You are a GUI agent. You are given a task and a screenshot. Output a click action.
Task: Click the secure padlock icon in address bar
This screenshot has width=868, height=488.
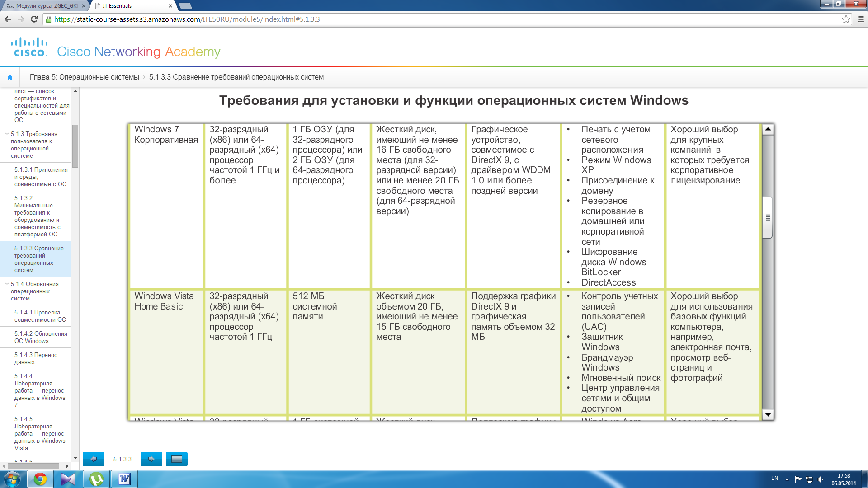49,19
